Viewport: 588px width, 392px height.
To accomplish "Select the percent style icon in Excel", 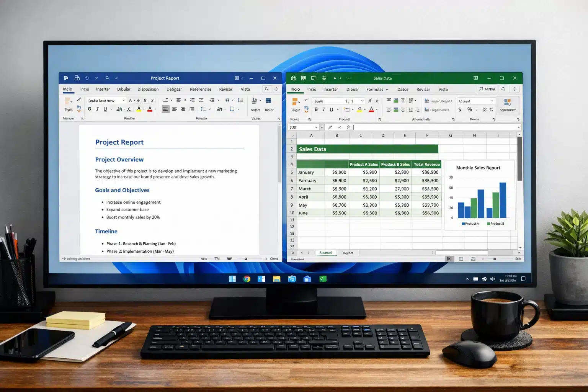I will [x=469, y=109].
